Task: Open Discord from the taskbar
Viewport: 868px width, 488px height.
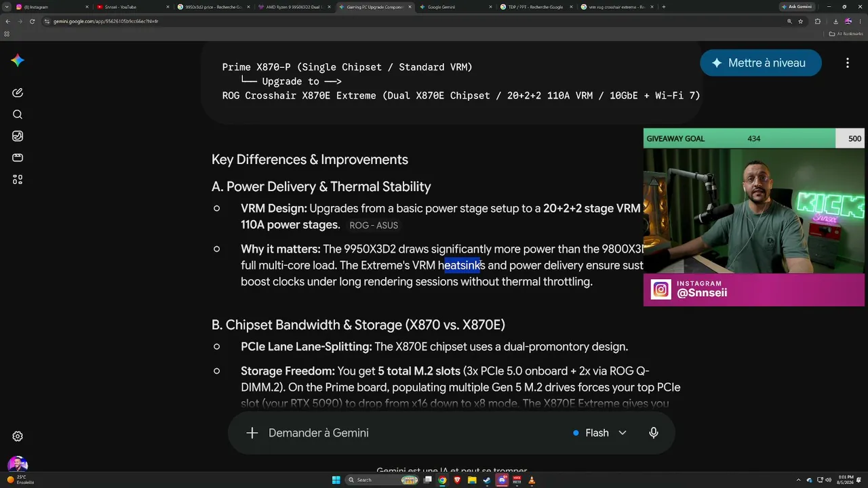Action: click(502, 480)
